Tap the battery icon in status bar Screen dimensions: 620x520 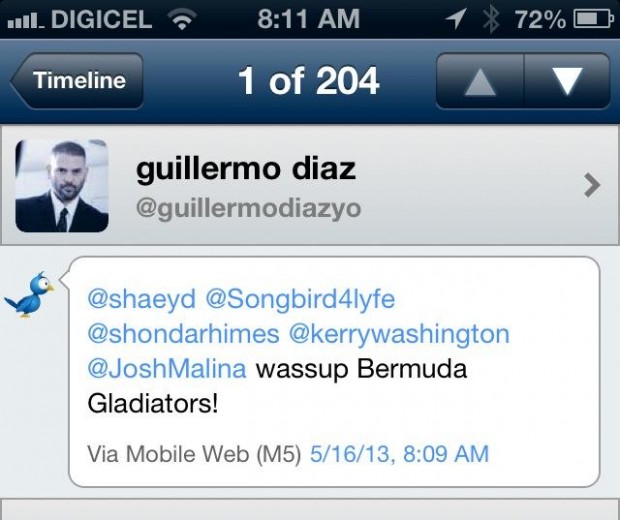pyautogui.click(x=594, y=19)
